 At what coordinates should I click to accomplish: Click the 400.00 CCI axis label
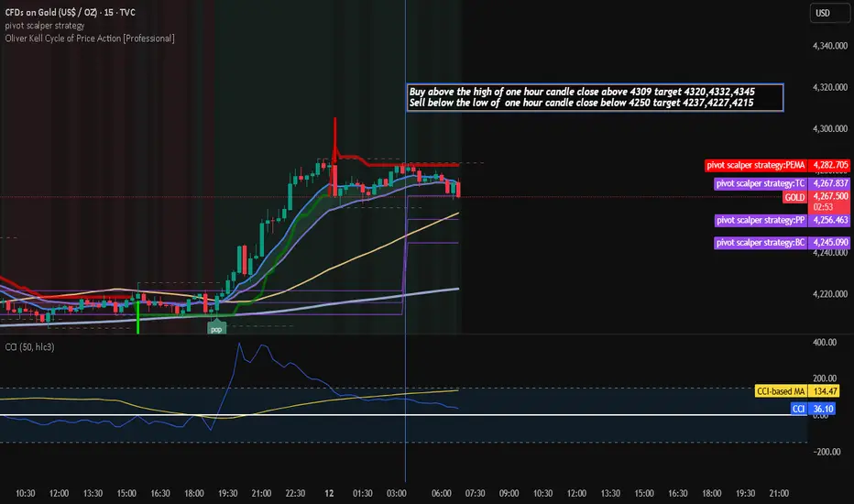(x=825, y=342)
